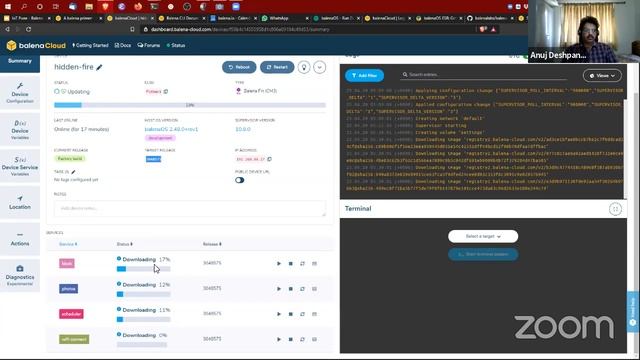Restart the scheduler service
This screenshot has height=360, width=640.
pos(302,314)
